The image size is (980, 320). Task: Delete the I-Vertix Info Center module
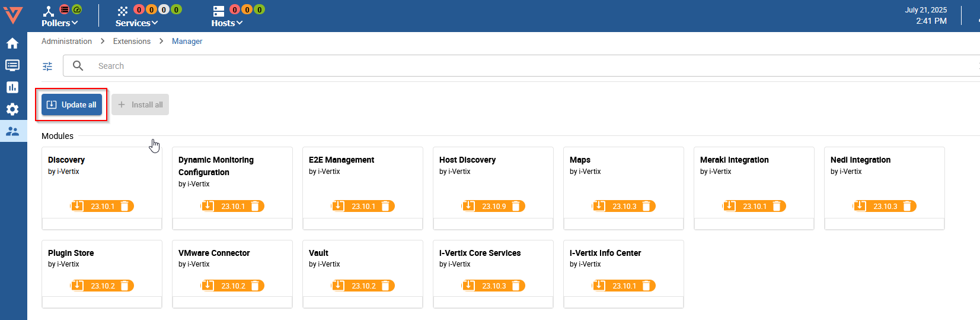[x=646, y=286]
